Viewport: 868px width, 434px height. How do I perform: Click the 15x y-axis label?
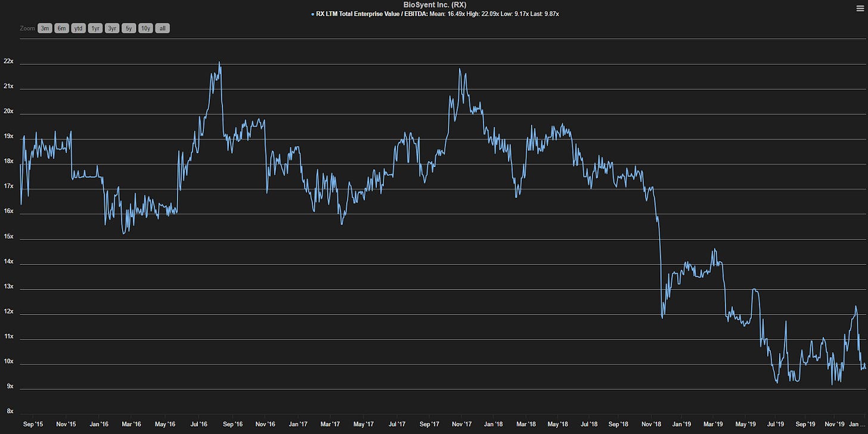[x=8, y=237]
